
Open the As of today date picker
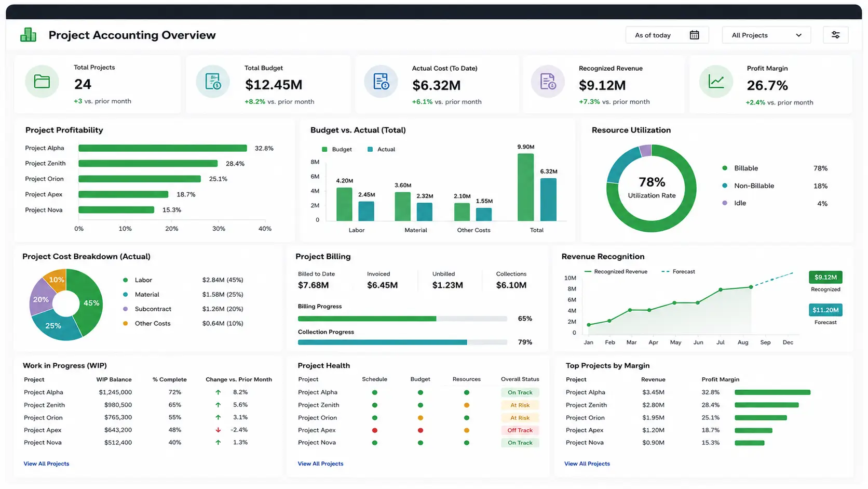click(667, 35)
